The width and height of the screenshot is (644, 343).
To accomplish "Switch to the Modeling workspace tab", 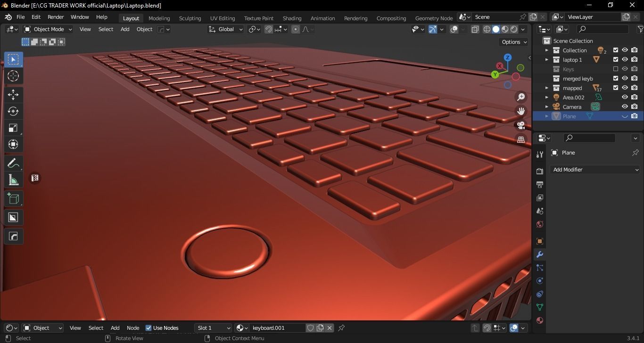I will pos(159,18).
